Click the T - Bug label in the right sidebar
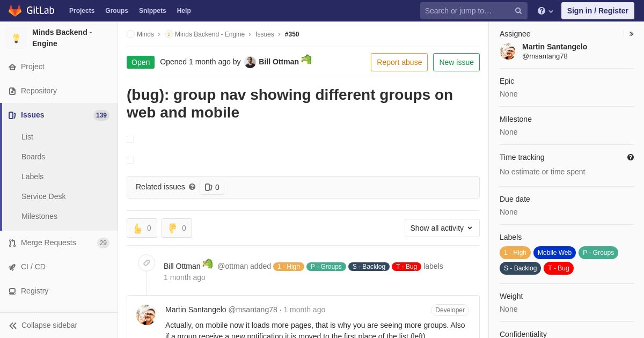The image size is (644, 338). (559, 268)
